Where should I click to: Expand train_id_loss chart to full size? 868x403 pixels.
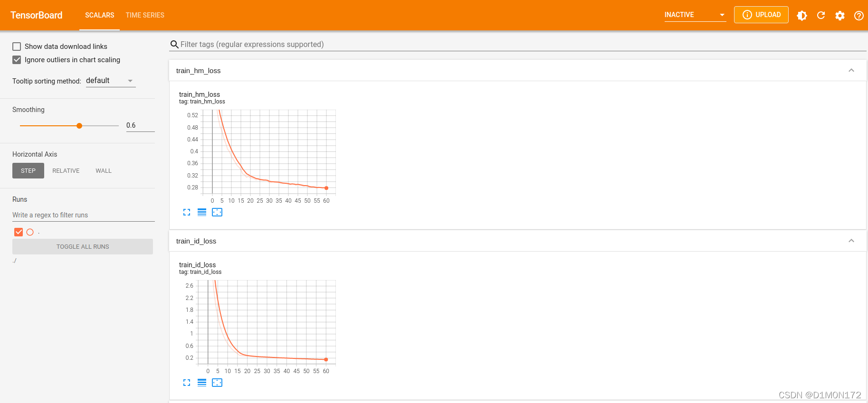tap(187, 383)
